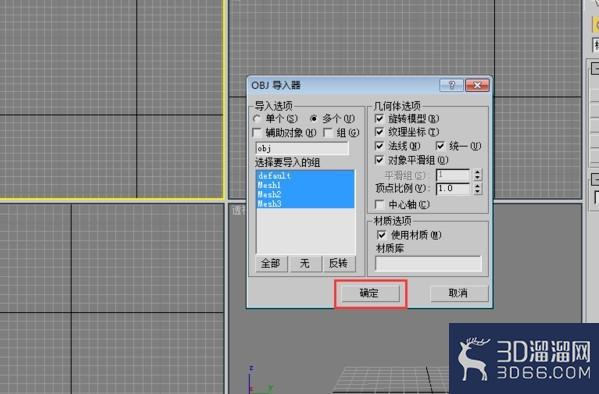Toggle the 统一 (Unify) checkbox
The image size is (599, 394).
pyautogui.click(x=440, y=146)
